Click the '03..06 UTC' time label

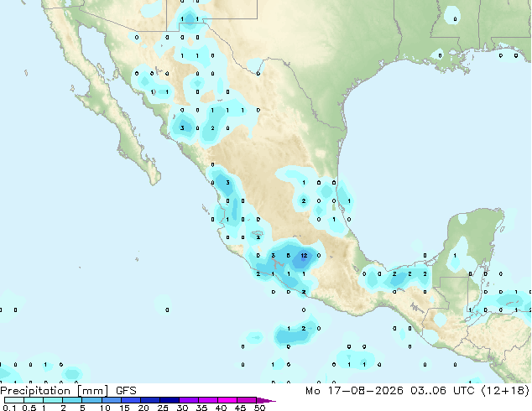click(x=441, y=391)
